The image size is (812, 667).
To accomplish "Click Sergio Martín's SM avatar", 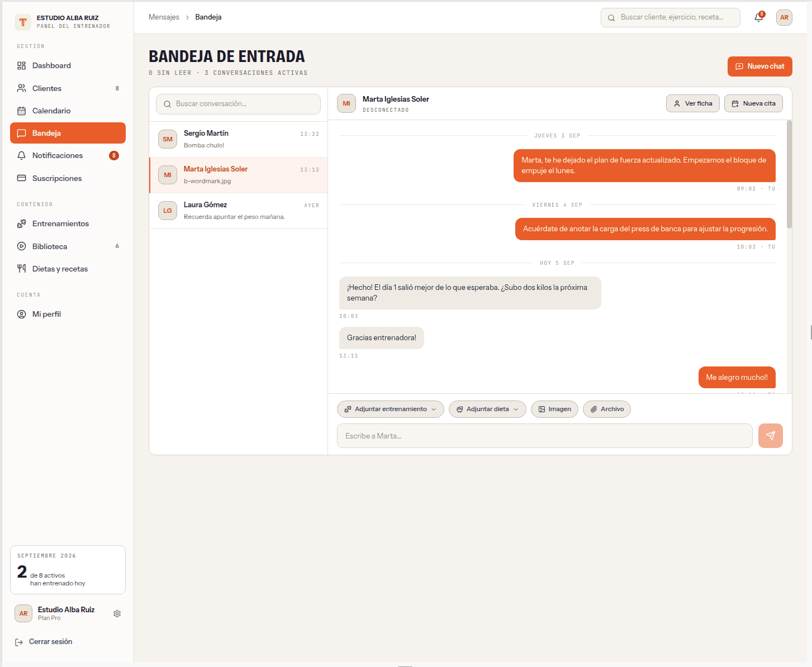I will coord(168,139).
